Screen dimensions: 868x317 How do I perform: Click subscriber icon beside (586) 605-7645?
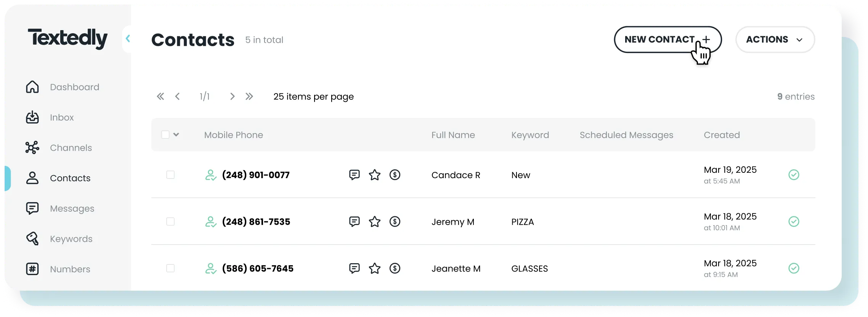coord(211,269)
